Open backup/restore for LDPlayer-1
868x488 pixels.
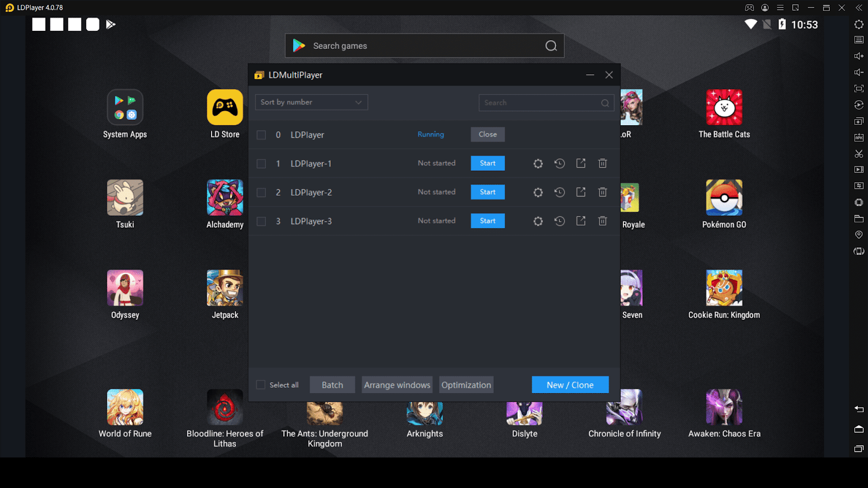[x=559, y=163]
